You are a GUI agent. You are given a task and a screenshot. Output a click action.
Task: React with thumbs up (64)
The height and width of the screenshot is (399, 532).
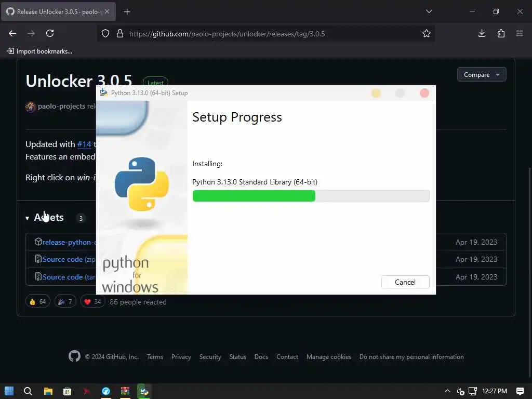point(37,302)
